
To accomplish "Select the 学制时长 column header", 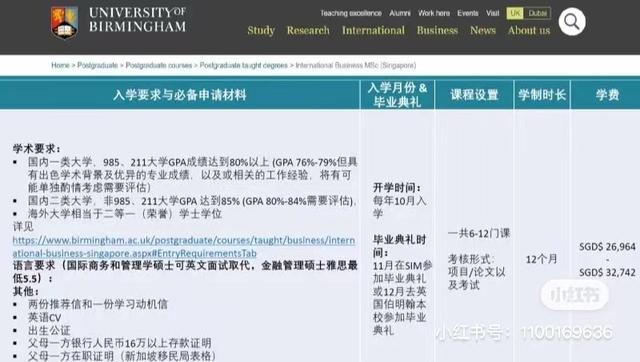I will pos(542,95).
